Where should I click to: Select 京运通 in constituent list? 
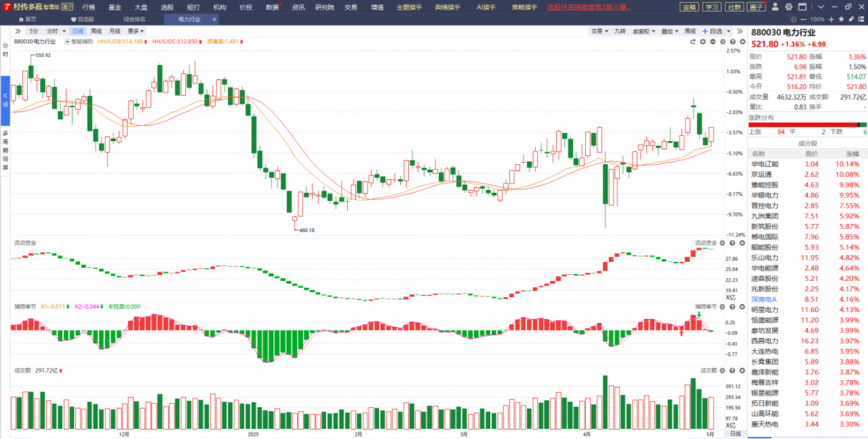pos(808,174)
